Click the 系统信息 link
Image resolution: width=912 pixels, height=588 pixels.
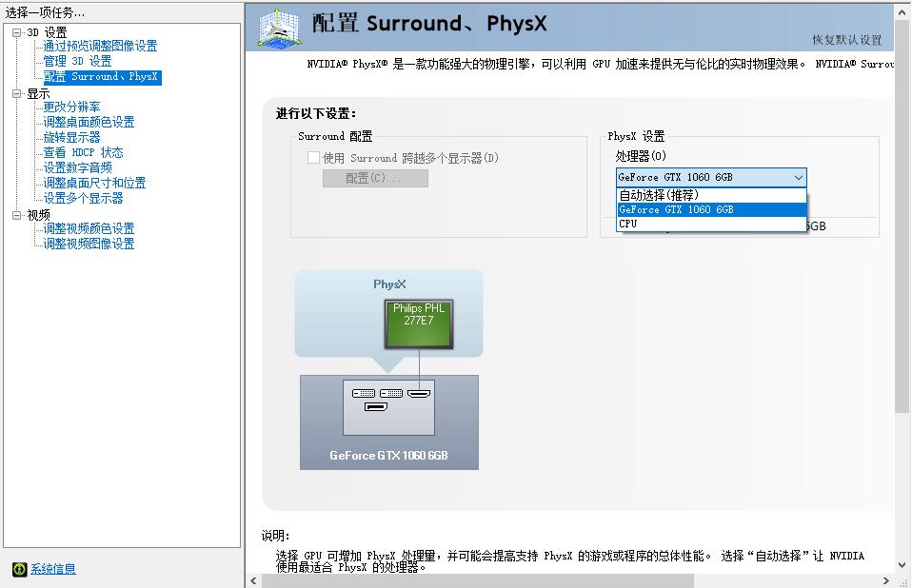(53, 569)
